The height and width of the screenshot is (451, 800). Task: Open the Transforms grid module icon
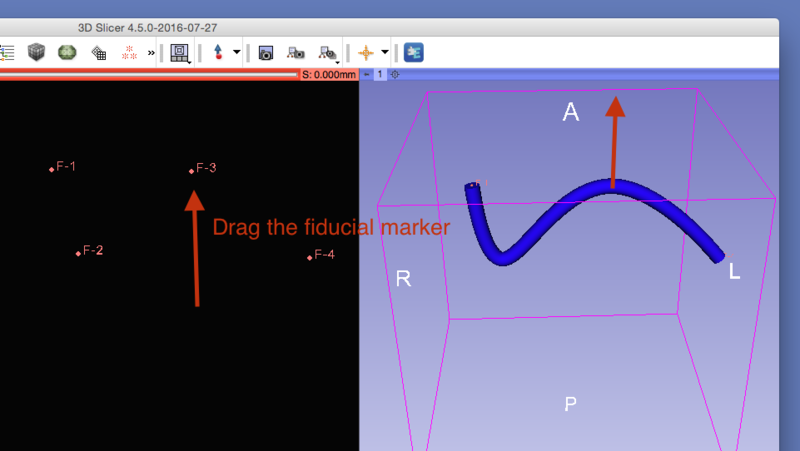click(x=98, y=52)
